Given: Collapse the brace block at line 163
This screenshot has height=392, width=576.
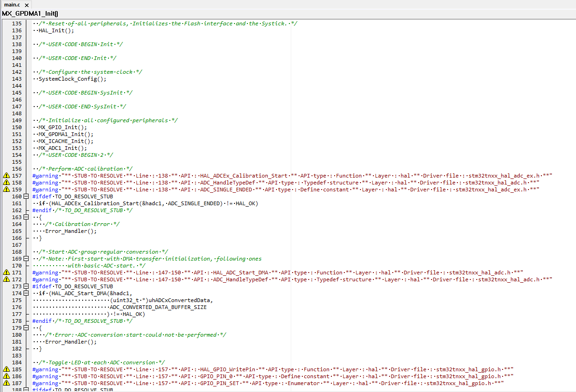Looking at the screenshot, I should click(x=26, y=217).
